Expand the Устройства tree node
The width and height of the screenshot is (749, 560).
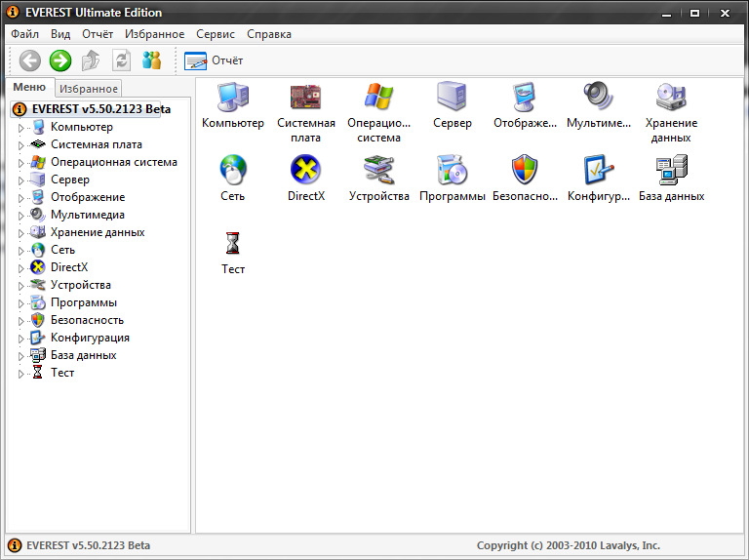(x=21, y=286)
